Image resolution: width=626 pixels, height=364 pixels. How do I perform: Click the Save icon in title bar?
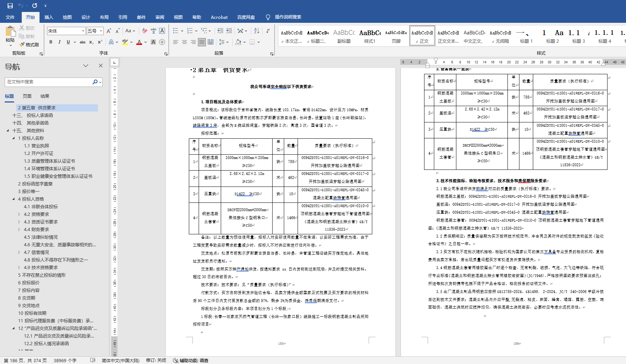tap(10, 6)
